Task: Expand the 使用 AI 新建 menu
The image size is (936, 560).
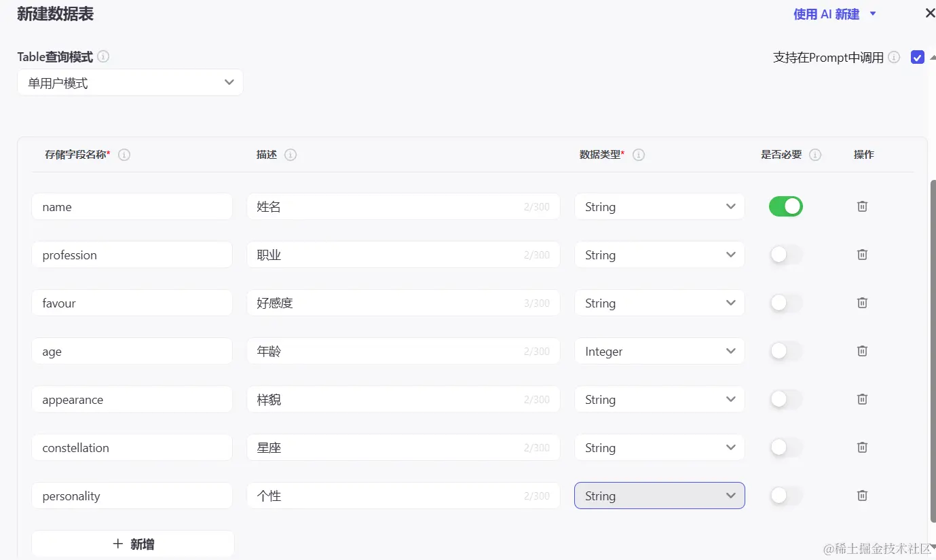Action: click(x=835, y=14)
